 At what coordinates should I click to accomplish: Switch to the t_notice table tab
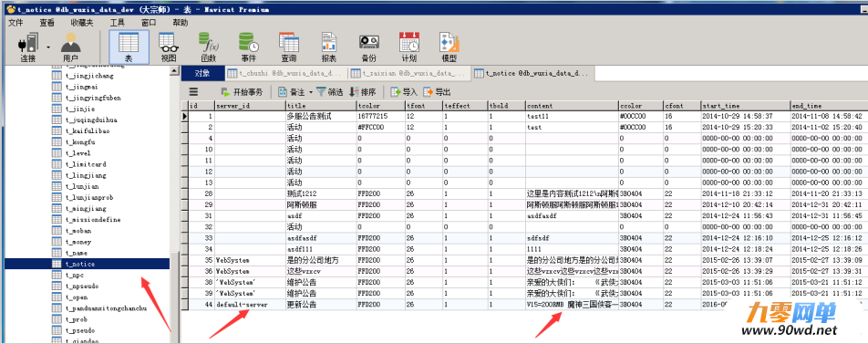click(532, 73)
